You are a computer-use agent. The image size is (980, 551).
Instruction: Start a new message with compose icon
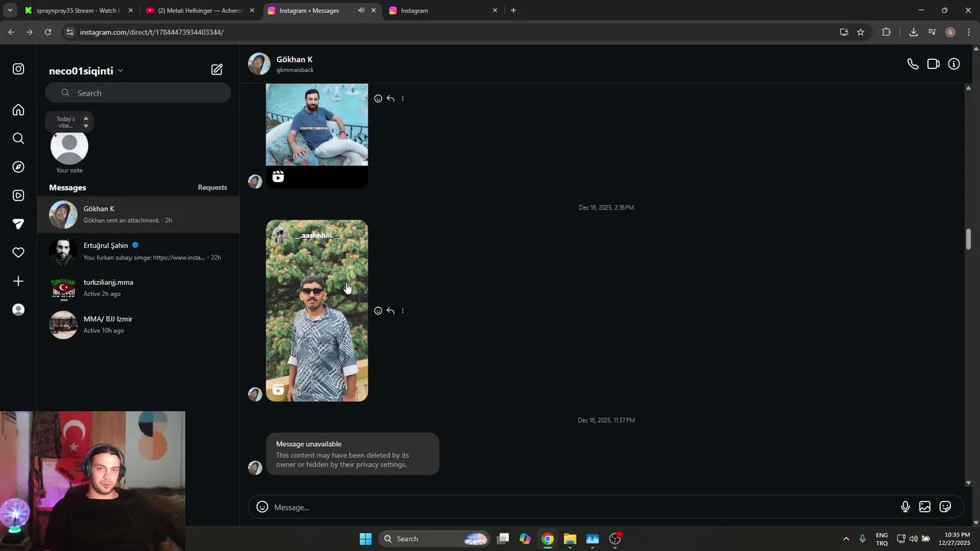click(x=217, y=70)
